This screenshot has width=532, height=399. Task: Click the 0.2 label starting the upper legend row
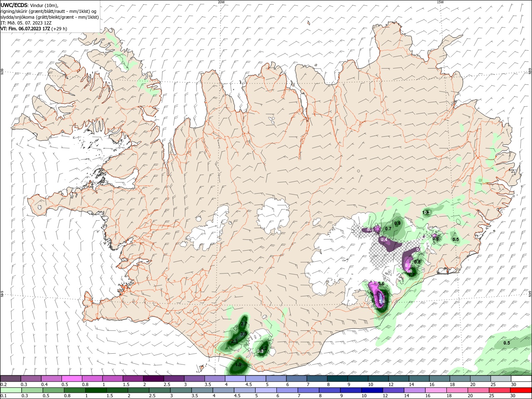3,384
